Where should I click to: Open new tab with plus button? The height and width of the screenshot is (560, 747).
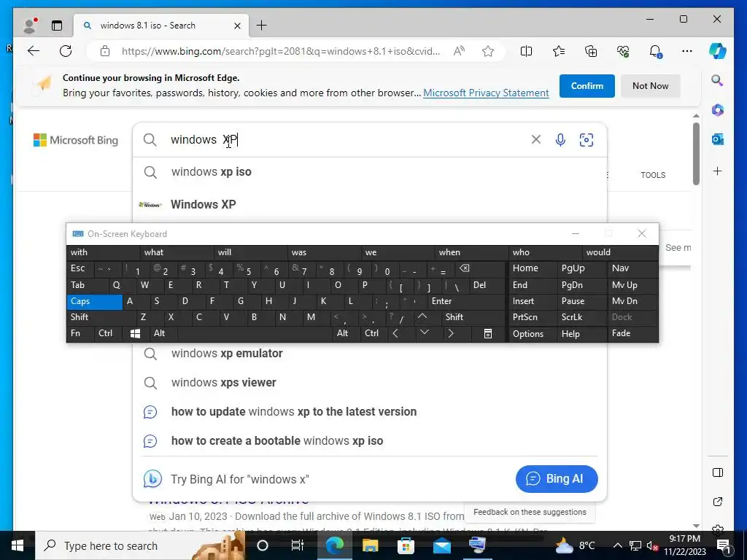tap(262, 26)
